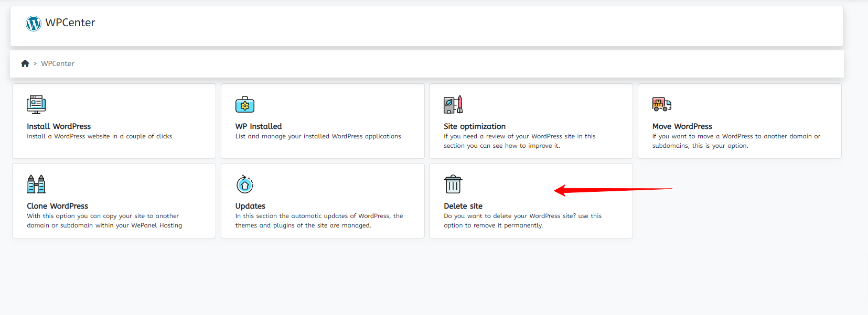The width and height of the screenshot is (868, 315).
Task: Open the Delete site title
Action: pos(463,206)
